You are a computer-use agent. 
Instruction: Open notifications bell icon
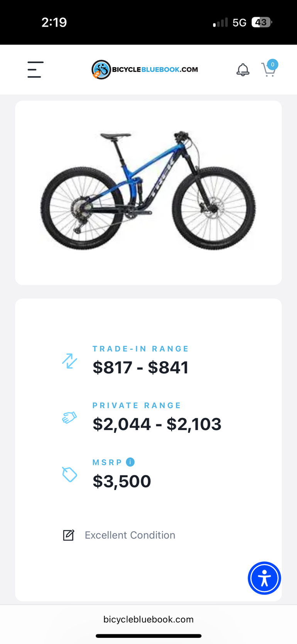click(x=243, y=70)
